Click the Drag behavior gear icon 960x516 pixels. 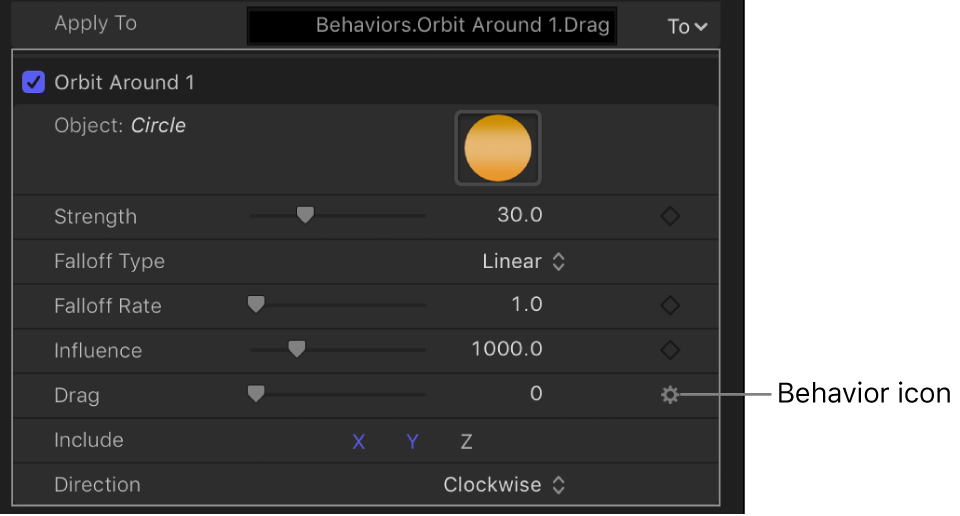[x=670, y=395]
